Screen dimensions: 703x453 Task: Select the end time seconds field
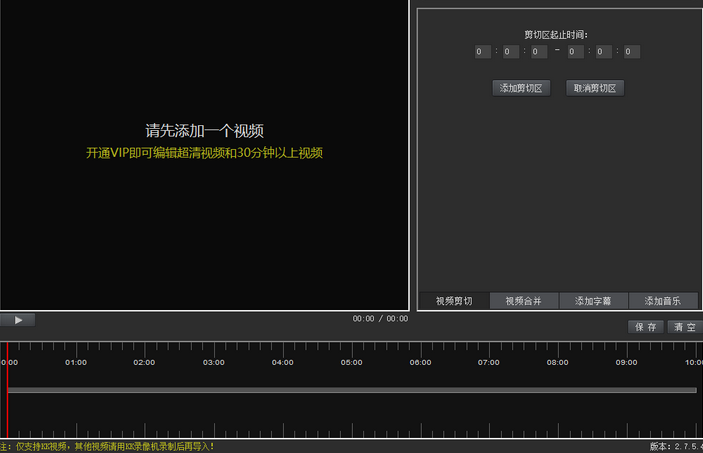click(x=631, y=52)
